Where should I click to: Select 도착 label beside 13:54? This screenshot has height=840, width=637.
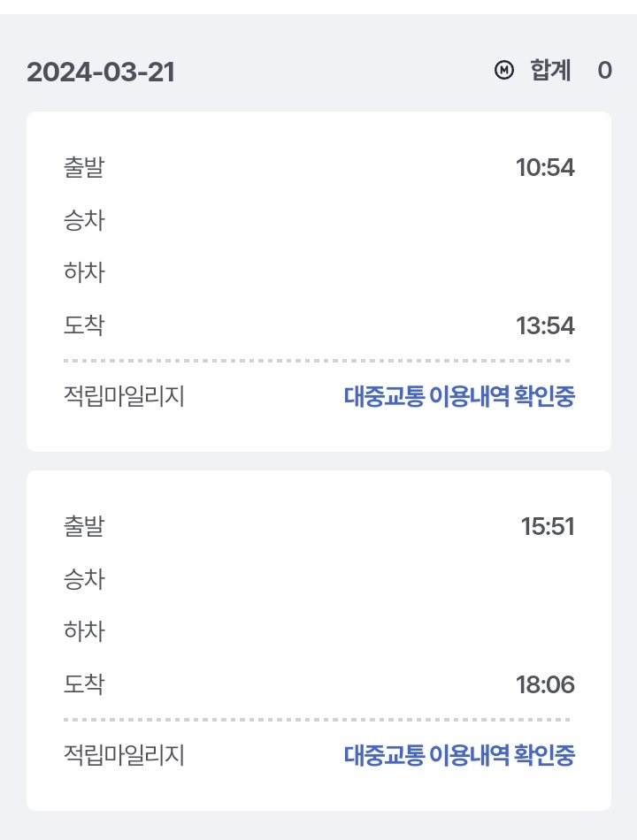(84, 325)
